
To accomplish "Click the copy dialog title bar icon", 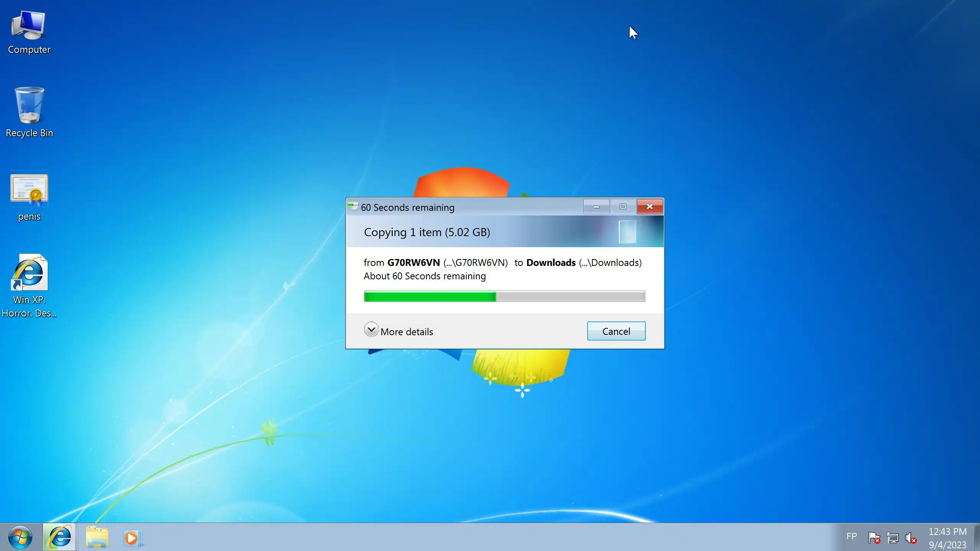I will coord(353,207).
